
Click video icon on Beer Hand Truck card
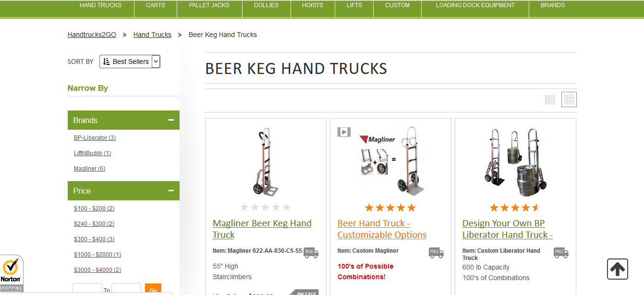pos(344,132)
